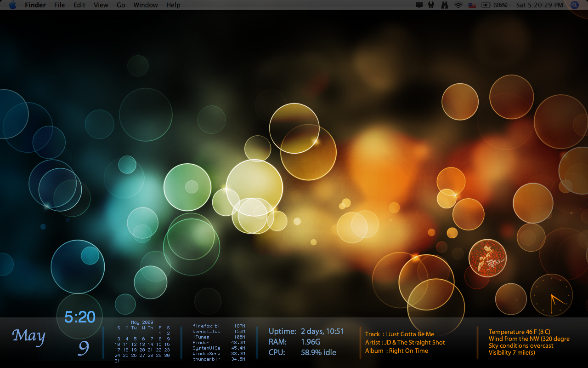Select calendar date 23
Viewport: 588px width, 368px height.
click(167, 350)
